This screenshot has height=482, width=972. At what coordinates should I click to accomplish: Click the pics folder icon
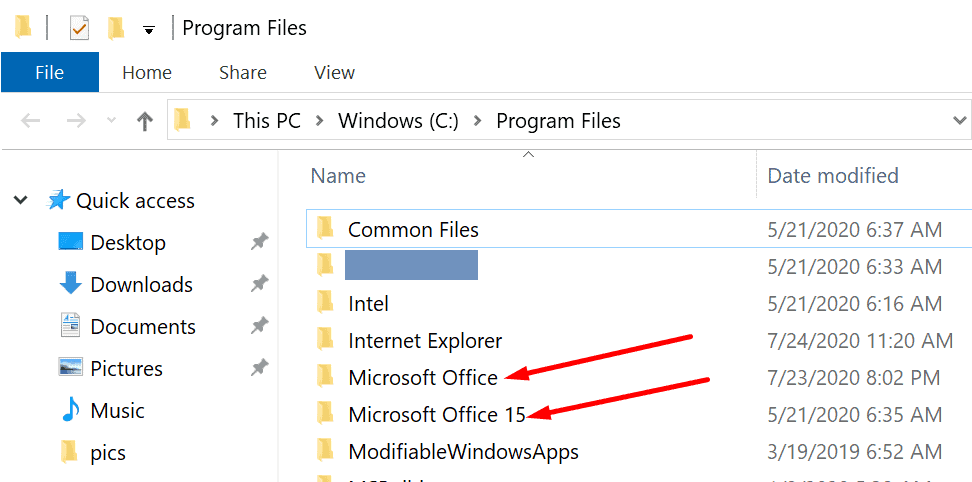(69, 452)
